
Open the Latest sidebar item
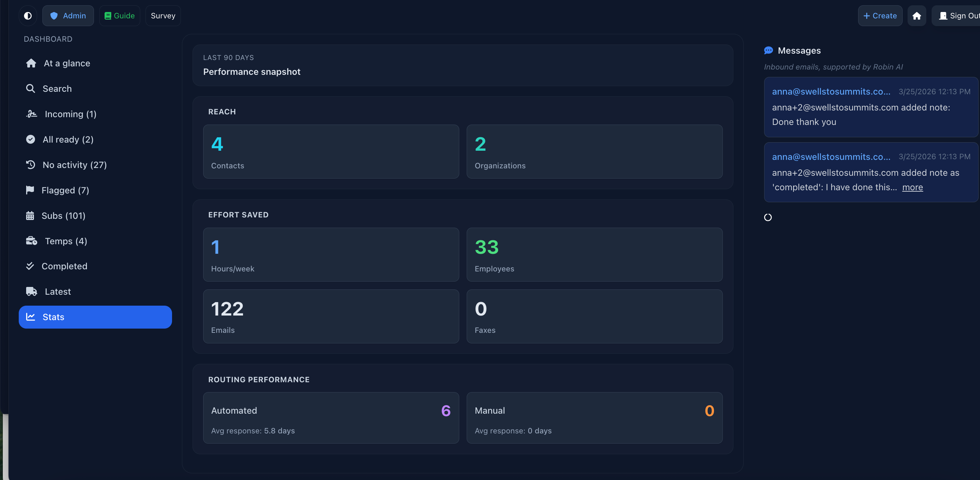[58, 292]
